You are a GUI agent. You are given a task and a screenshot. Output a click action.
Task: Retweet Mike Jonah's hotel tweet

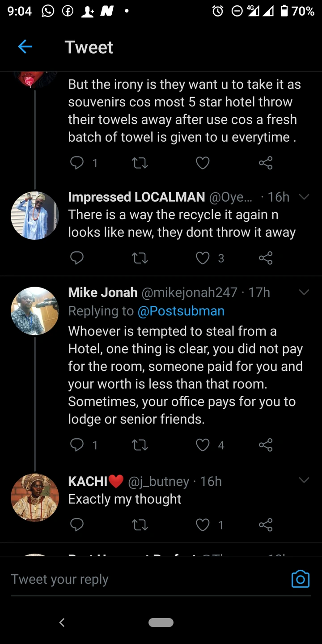pos(140,445)
